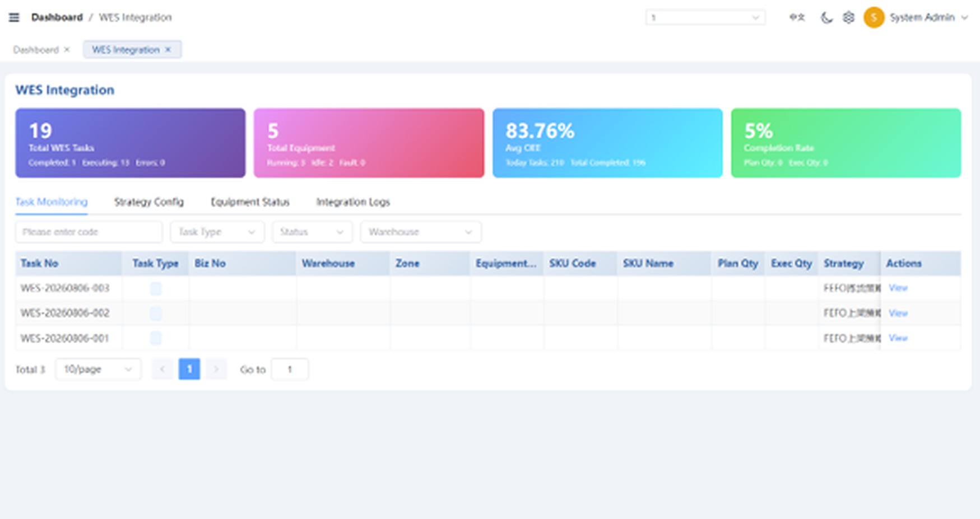The height and width of the screenshot is (519, 980).
Task: Click the task type tag in row WES-20260806-001
Action: (155, 338)
